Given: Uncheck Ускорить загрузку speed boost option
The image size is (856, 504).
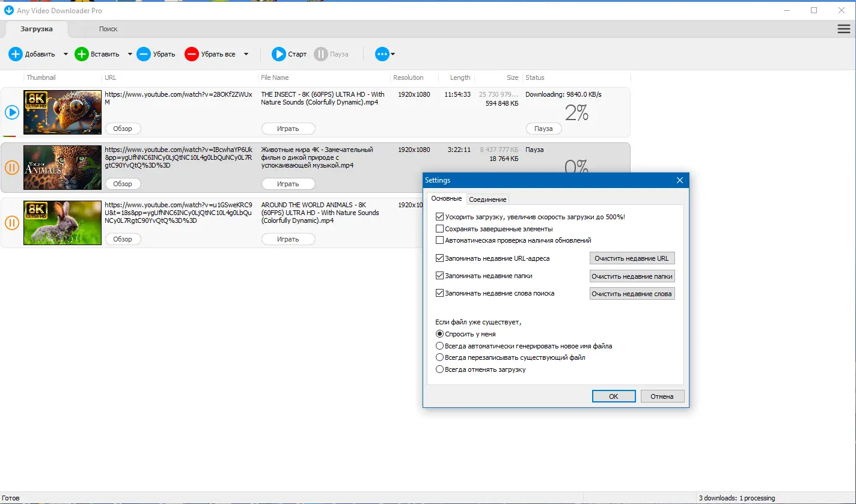Looking at the screenshot, I should [x=440, y=217].
